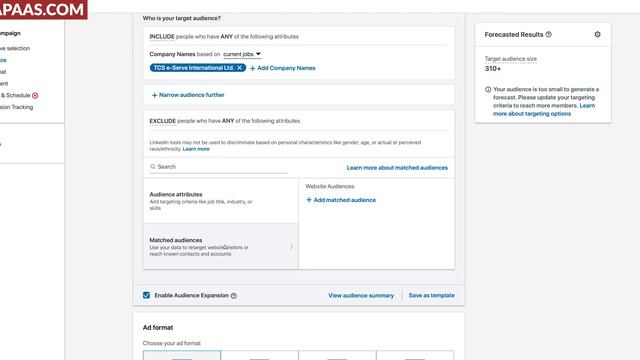Click plus icon for Add matched audience
Viewport: 640px width, 360px height.
point(309,200)
